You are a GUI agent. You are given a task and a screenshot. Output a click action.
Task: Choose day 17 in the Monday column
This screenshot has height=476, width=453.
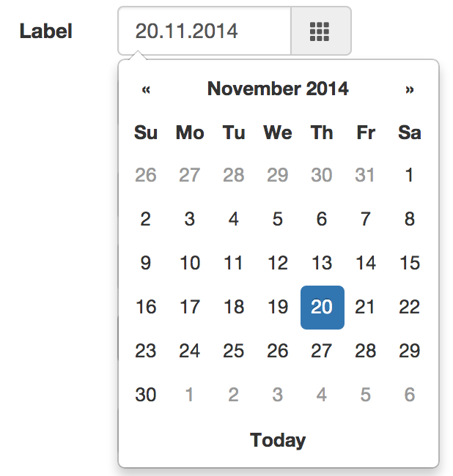click(190, 308)
